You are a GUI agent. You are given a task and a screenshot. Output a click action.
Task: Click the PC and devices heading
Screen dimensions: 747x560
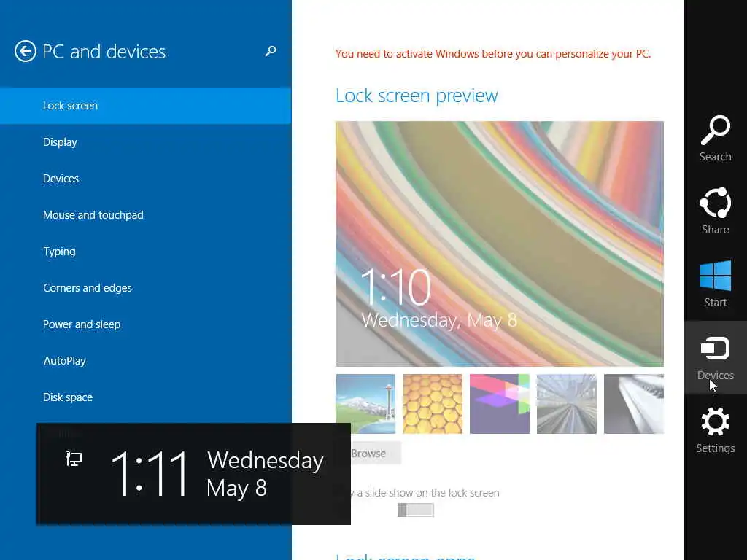(x=104, y=52)
